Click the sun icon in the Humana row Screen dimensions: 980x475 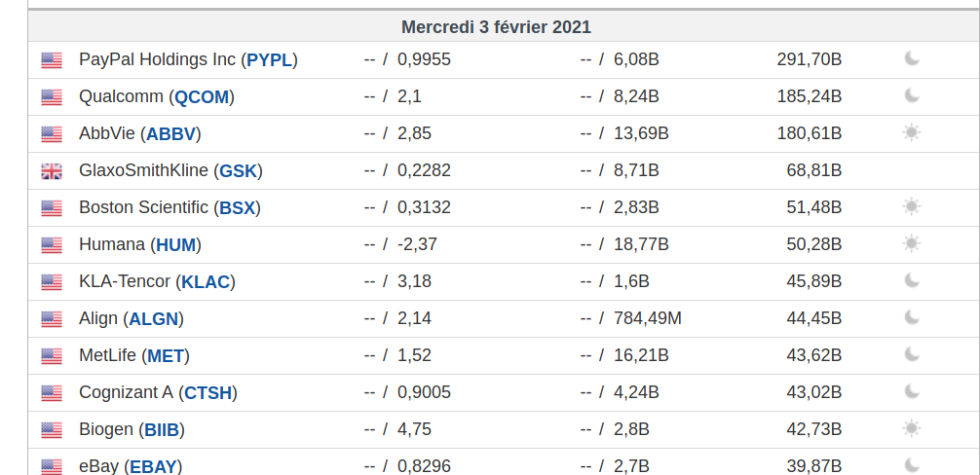tap(912, 244)
